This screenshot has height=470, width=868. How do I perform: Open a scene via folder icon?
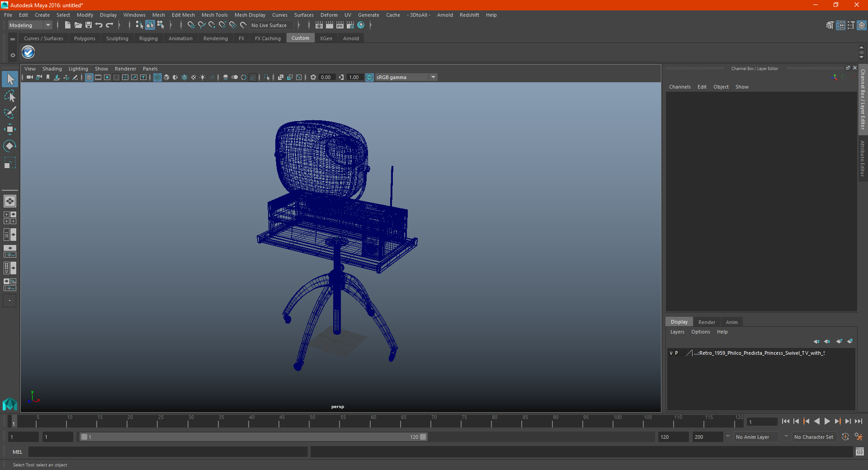pos(78,25)
